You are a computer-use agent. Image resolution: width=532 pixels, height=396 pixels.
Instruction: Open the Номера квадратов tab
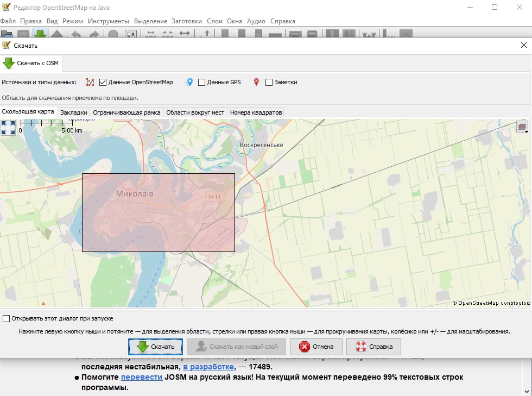click(x=256, y=112)
